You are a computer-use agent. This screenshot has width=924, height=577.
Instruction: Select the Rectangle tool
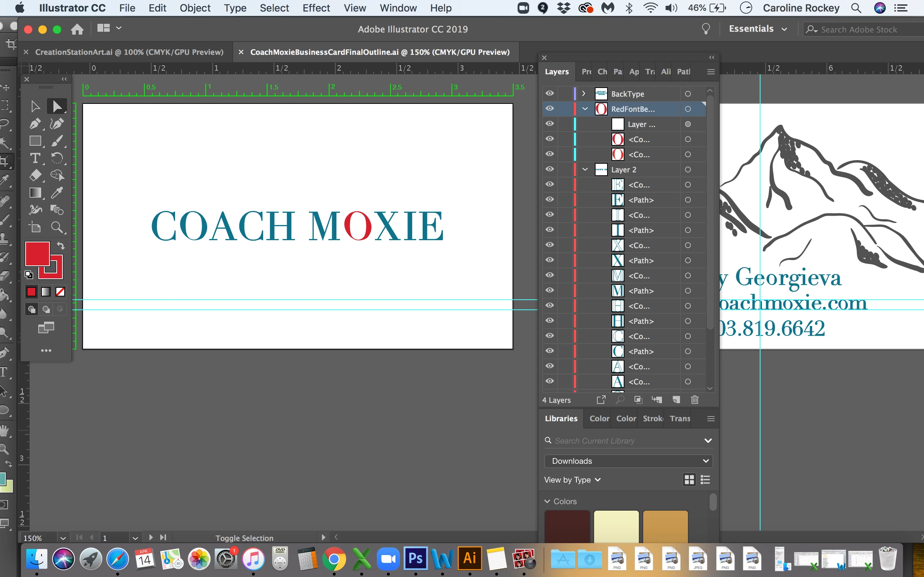pyautogui.click(x=35, y=141)
